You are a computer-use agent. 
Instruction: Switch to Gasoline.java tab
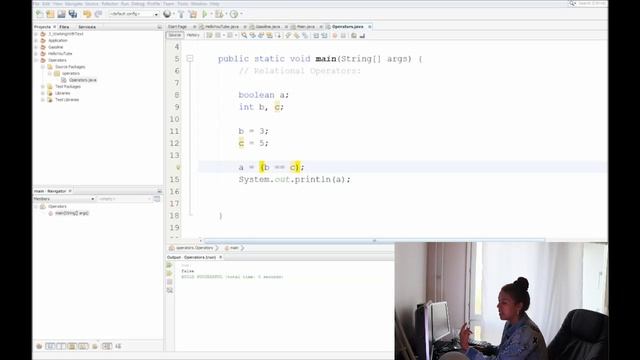(x=268, y=27)
